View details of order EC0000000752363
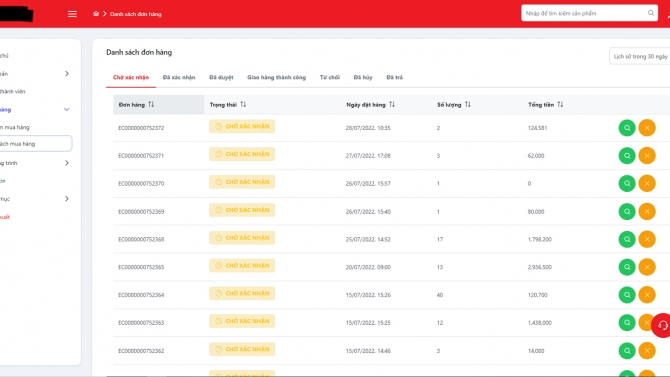This screenshot has height=377, width=670. coord(627,322)
